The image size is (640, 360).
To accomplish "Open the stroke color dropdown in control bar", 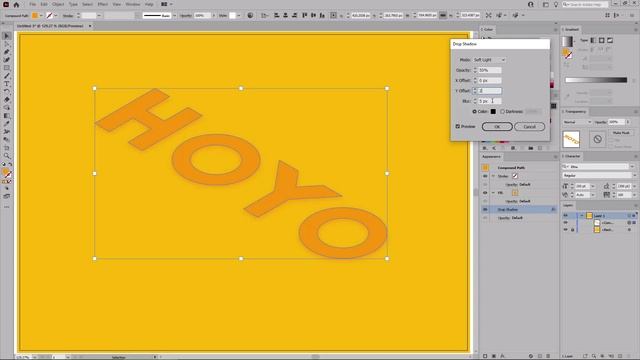I will [x=56, y=16].
